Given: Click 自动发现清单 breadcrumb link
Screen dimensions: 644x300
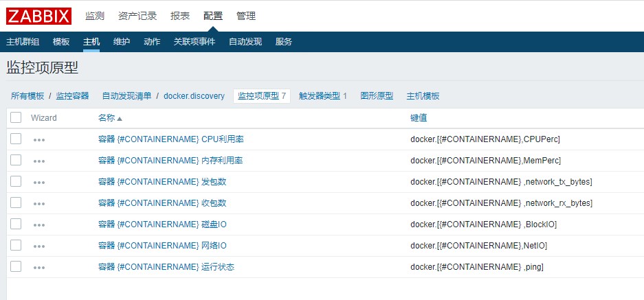Looking at the screenshot, I should coord(126,96).
